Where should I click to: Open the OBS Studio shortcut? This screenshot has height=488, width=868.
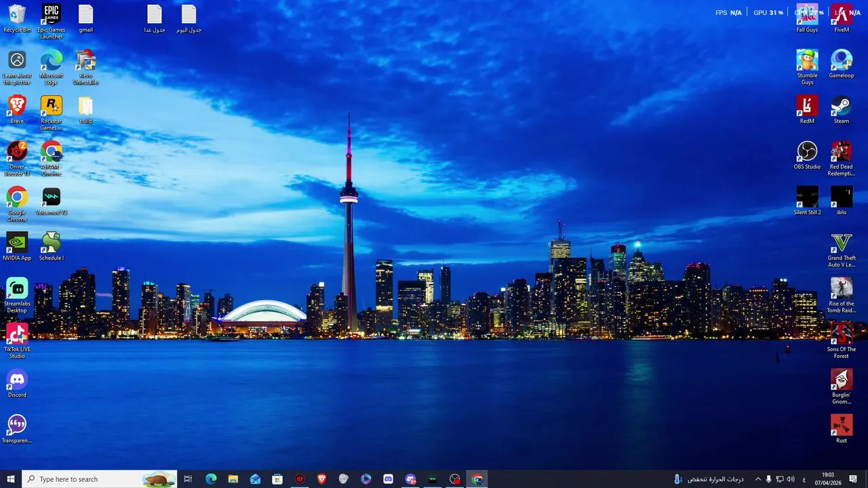tap(807, 155)
